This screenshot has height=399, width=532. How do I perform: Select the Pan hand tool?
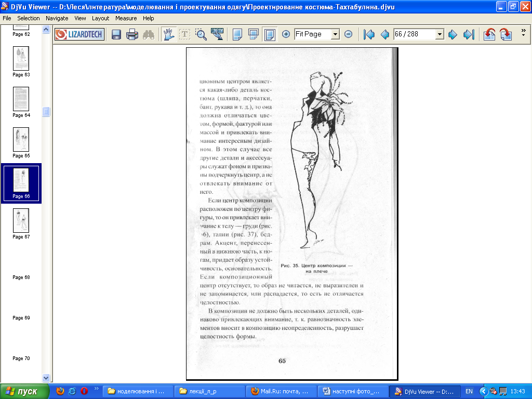tap(169, 34)
